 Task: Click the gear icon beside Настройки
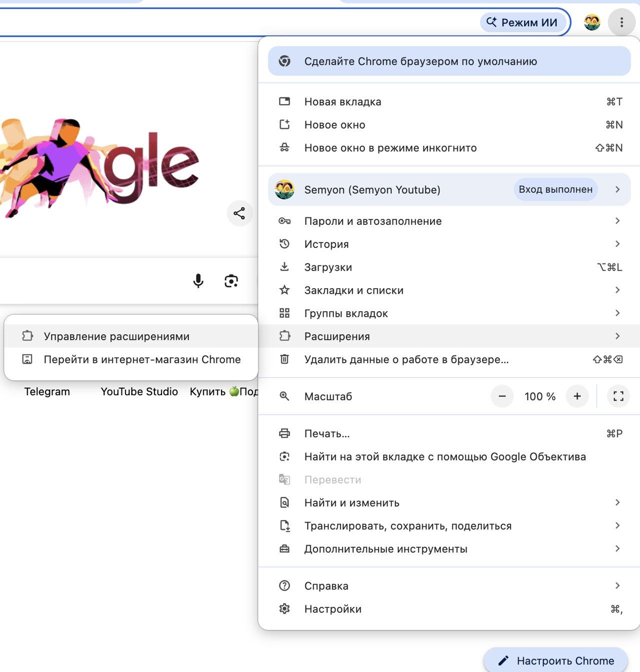coord(284,609)
